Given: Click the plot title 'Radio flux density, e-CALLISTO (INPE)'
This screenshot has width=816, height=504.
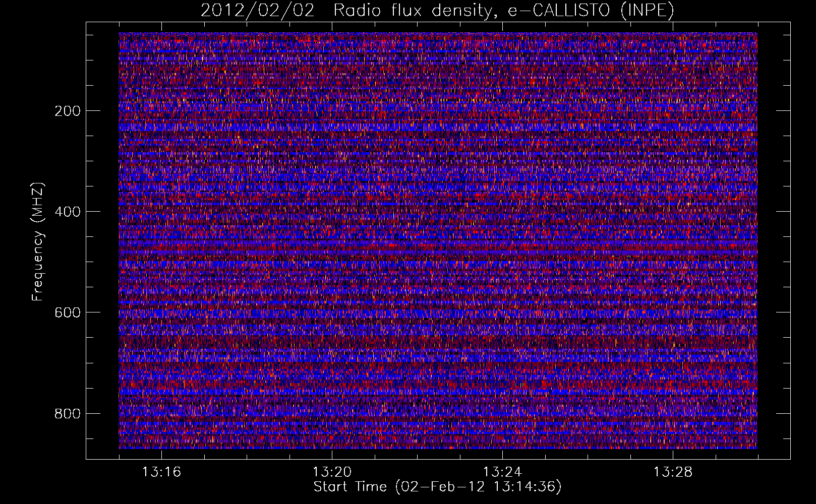Looking at the screenshot, I should 504,11.
